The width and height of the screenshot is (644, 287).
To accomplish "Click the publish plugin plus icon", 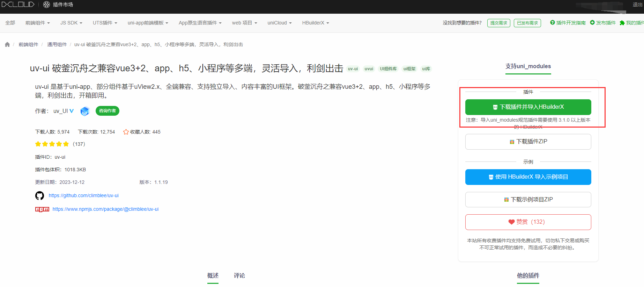I will click(x=592, y=22).
